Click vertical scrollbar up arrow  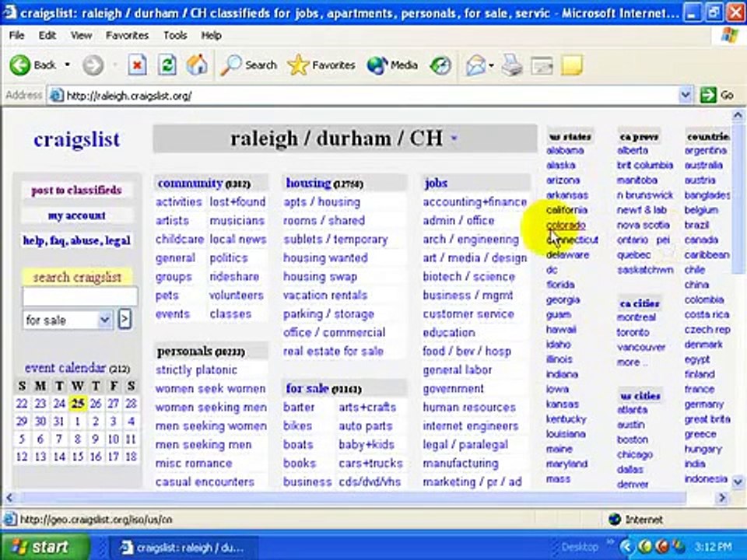click(738, 115)
